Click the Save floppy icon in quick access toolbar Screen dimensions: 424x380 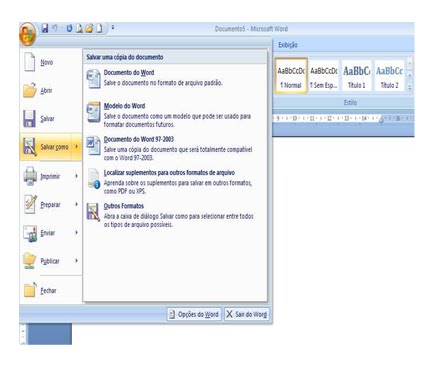pyautogui.click(x=45, y=29)
